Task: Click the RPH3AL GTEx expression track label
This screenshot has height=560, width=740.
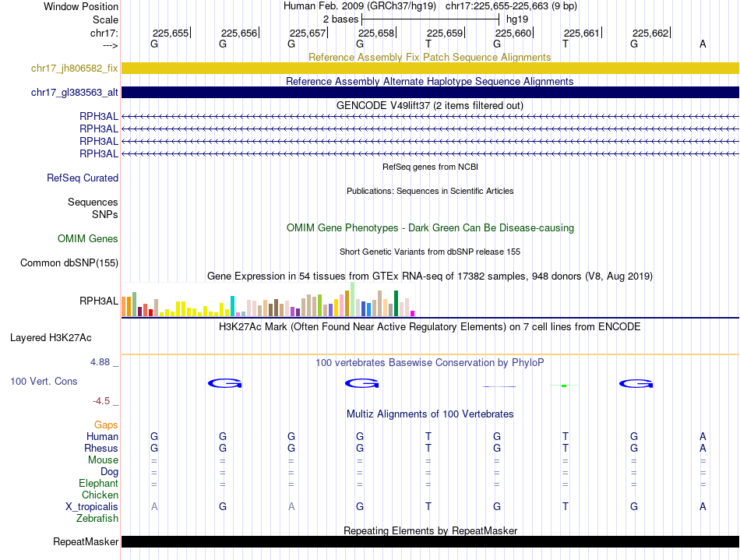Action: (99, 301)
